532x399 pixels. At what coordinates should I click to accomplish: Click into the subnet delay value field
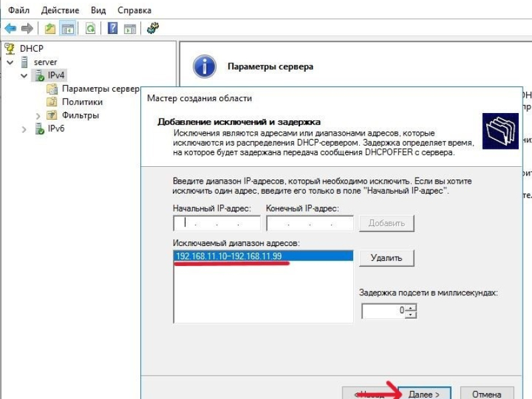coord(385,311)
